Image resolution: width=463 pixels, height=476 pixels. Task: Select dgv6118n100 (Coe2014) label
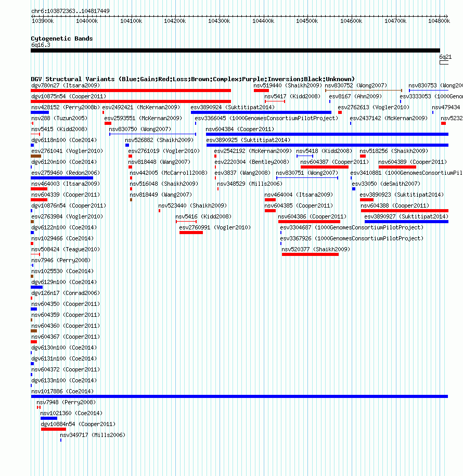(x=64, y=140)
